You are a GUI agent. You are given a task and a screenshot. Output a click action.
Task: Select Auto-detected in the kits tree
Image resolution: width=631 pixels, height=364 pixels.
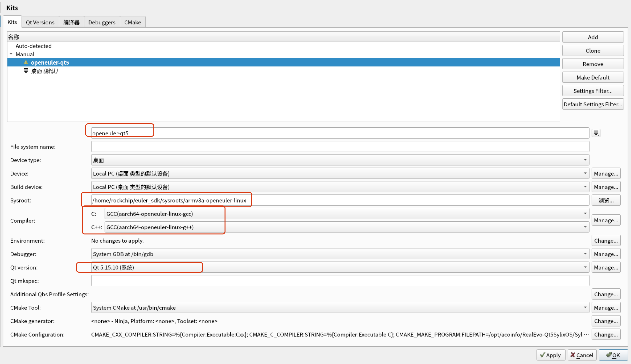[34, 46]
